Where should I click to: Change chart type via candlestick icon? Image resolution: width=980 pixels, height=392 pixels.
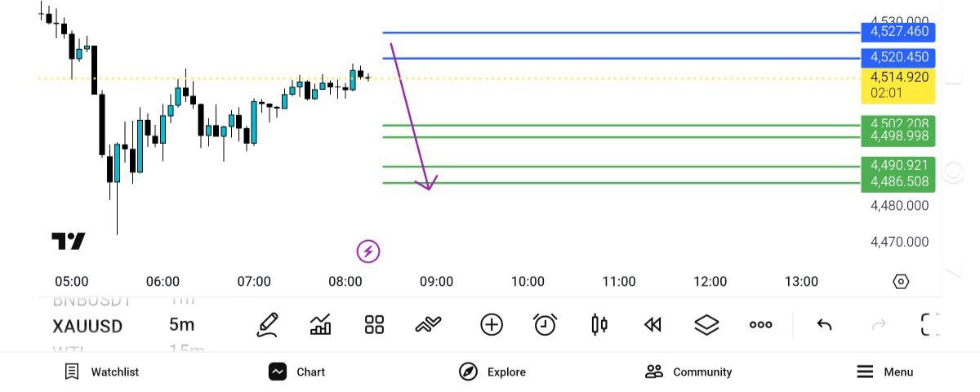599,325
